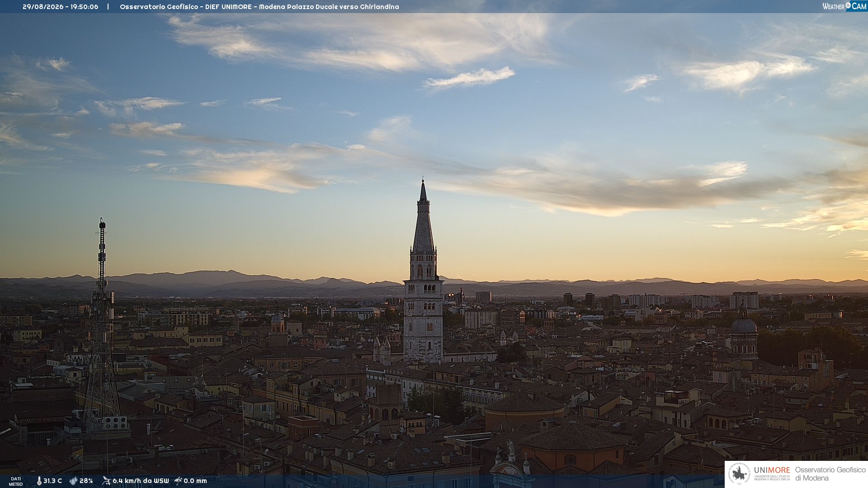Image resolution: width=868 pixels, height=488 pixels.
Task: Click the humidity water droplets icon
Action: point(73,481)
